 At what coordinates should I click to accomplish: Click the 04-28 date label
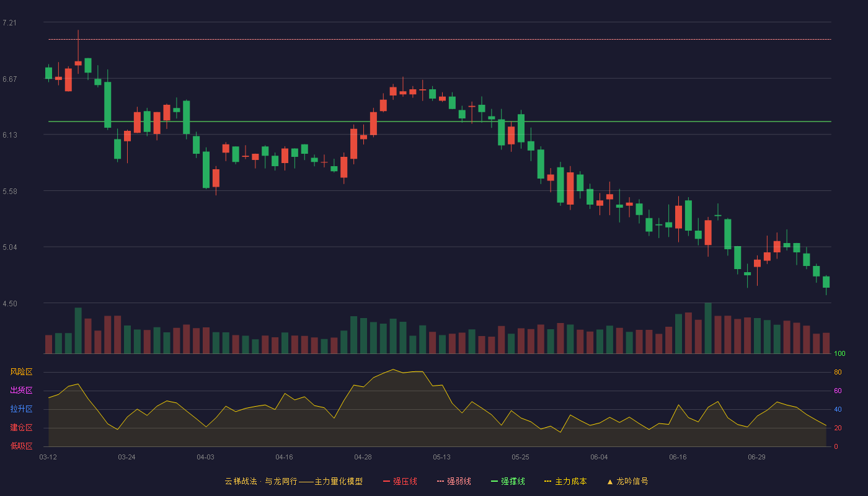tap(363, 457)
